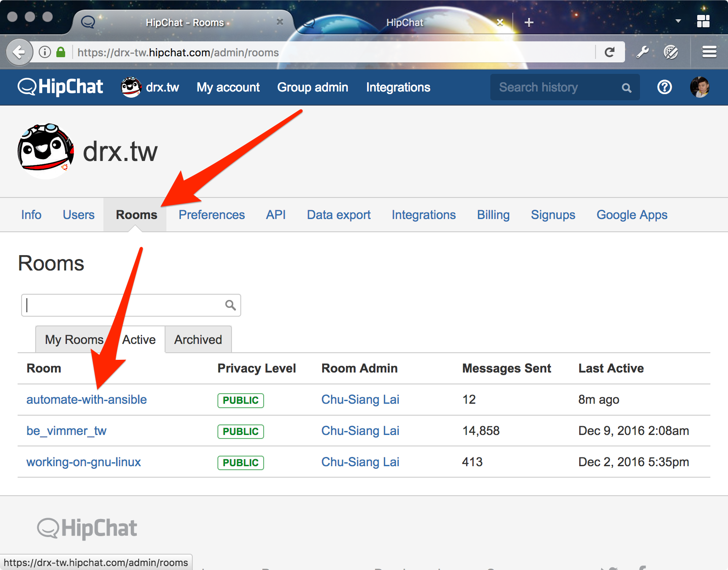Open a new tab with the plus icon
The width and height of the screenshot is (728, 570).
pos(529,22)
